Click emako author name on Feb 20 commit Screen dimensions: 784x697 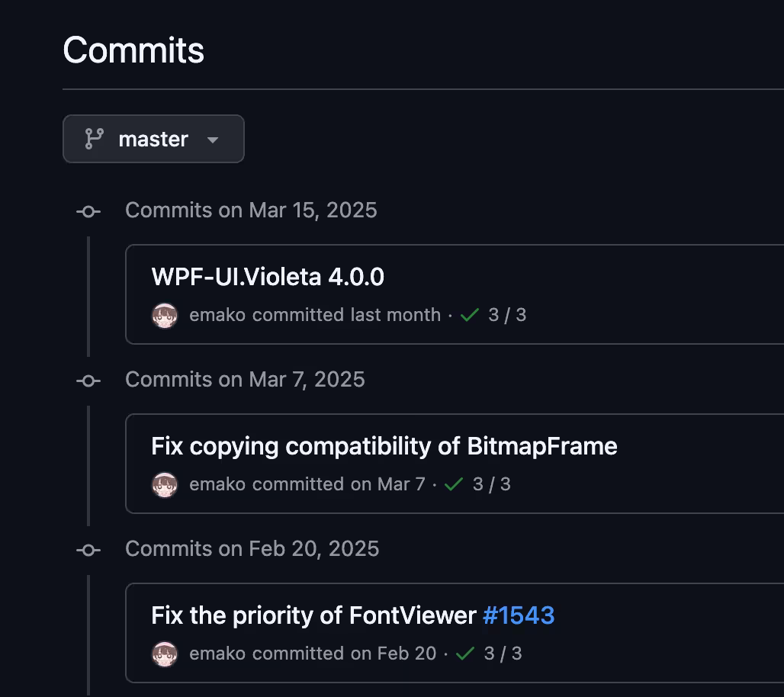[217, 653]
